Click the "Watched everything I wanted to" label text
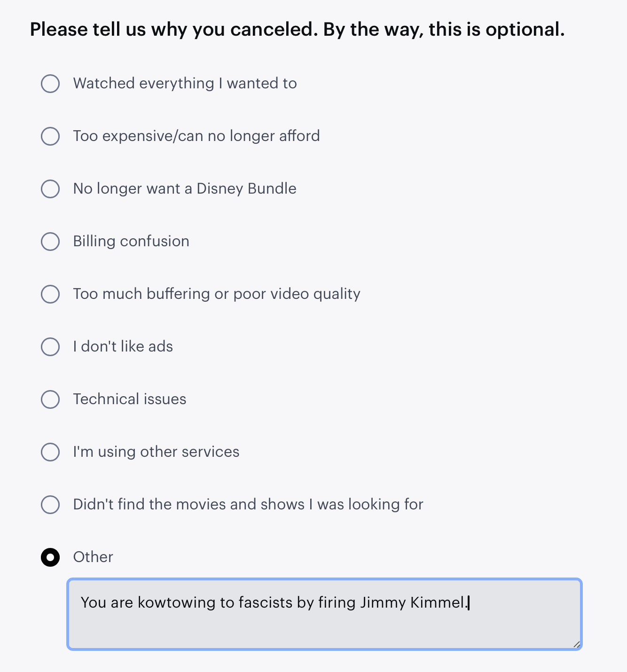 tap(185, 84)
